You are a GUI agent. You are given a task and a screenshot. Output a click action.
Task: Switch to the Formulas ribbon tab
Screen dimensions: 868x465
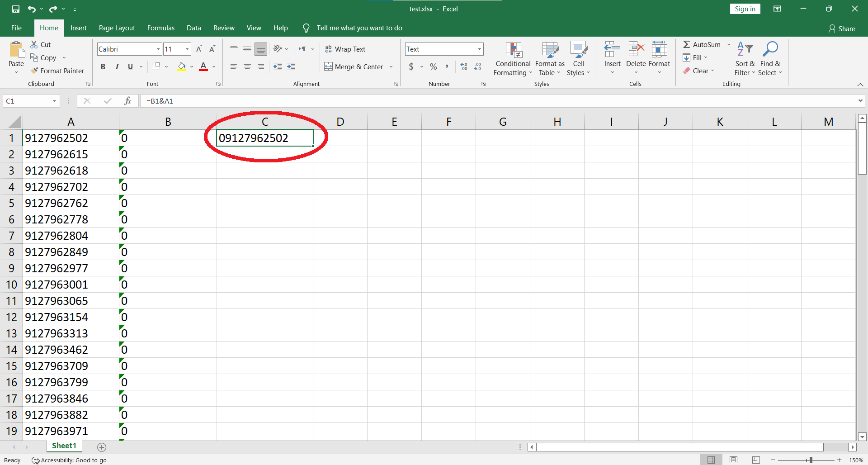pos(160,28)
